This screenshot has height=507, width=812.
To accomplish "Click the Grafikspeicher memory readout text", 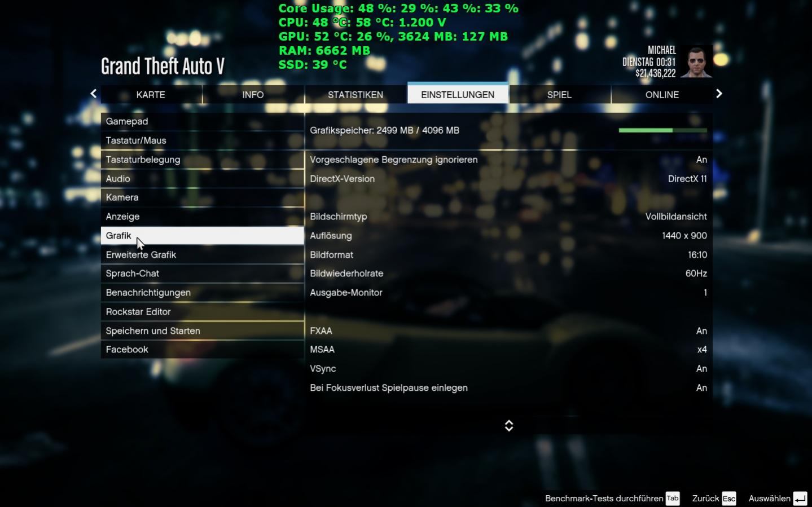I will point(384,130).
